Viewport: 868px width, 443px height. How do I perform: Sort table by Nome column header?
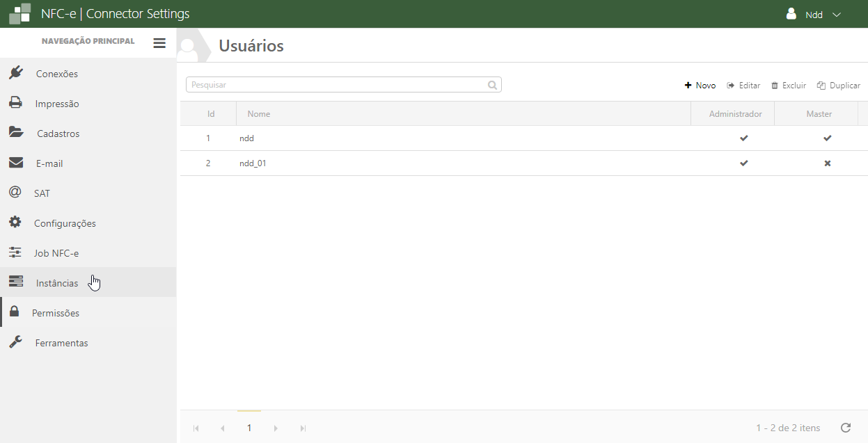(x=259, y=113)
